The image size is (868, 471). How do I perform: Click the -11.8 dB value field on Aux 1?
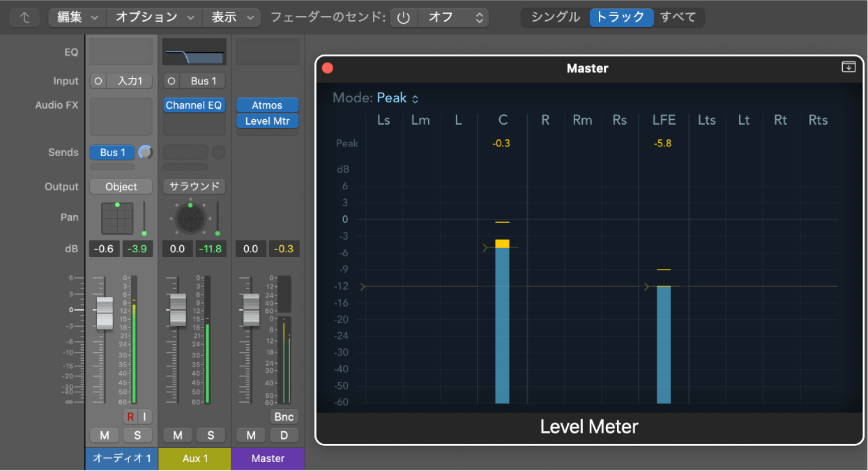(x=211, y=248)
